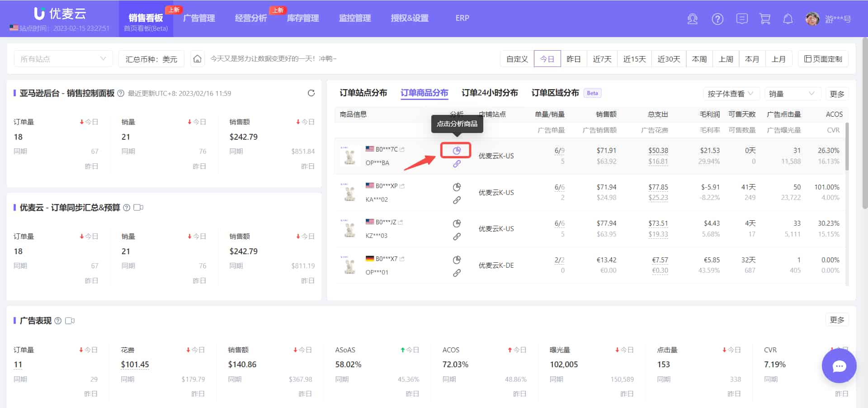Select the 上月 date range
The image size is (868, 408).
pyautogui.click(x=778, y=59)
